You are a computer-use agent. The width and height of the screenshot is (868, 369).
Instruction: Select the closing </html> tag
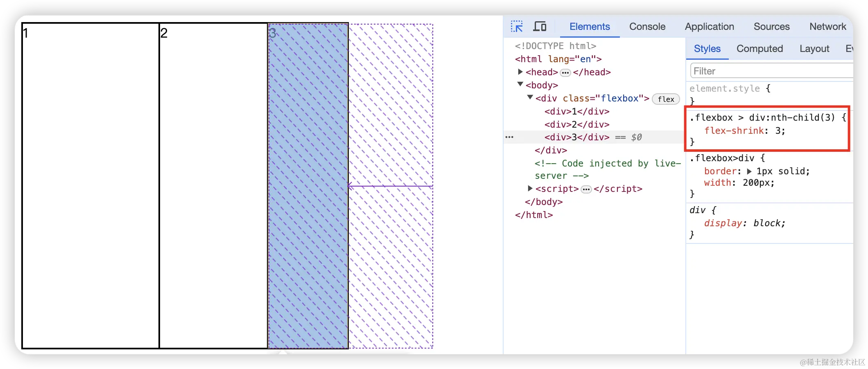pos(534,215)
